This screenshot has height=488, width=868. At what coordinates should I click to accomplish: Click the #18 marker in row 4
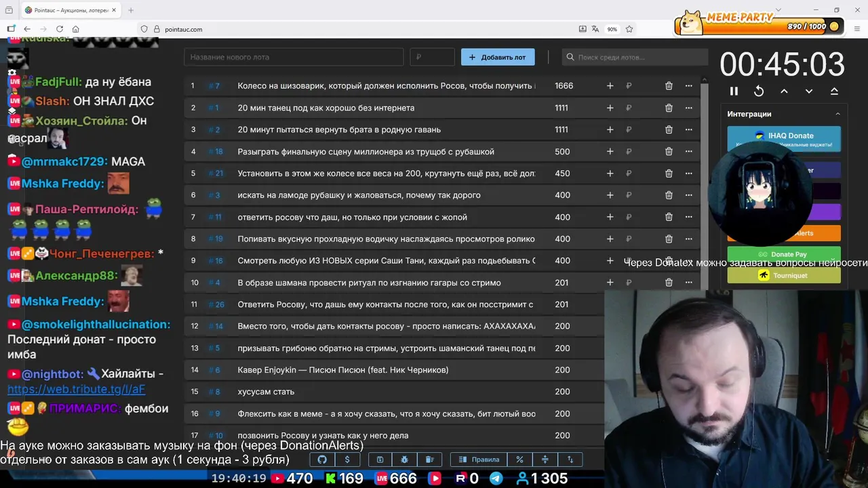point(216,152)
